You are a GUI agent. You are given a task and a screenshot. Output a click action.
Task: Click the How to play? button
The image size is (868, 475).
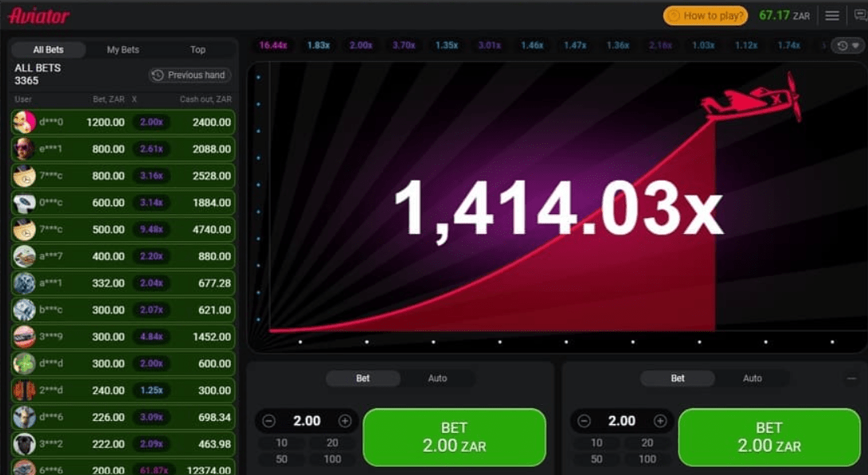[x=706, y=15]
